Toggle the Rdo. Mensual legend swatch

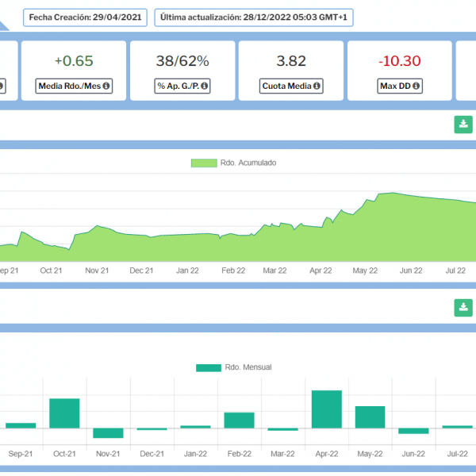point(209,367)
